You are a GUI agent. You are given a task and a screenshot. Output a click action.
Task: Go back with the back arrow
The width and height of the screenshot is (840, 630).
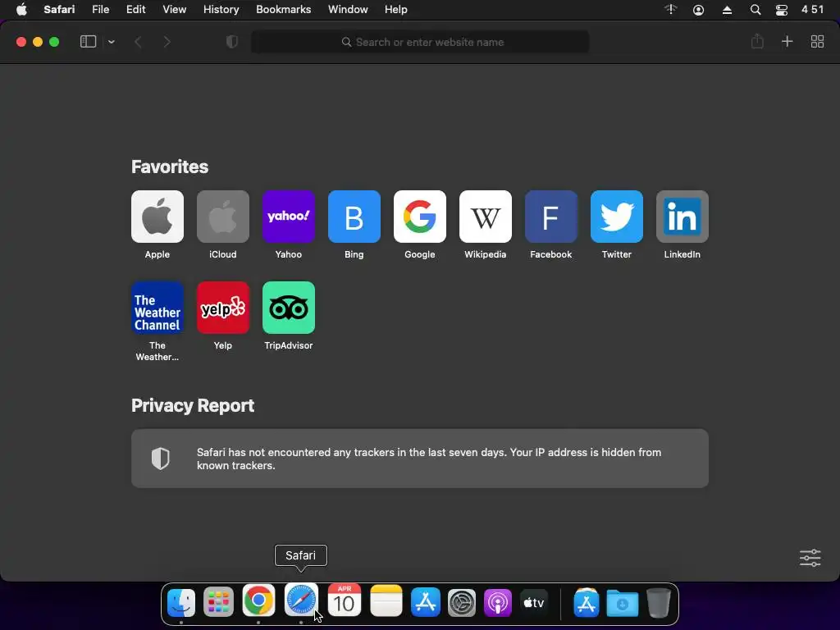[x=138, y=42]
